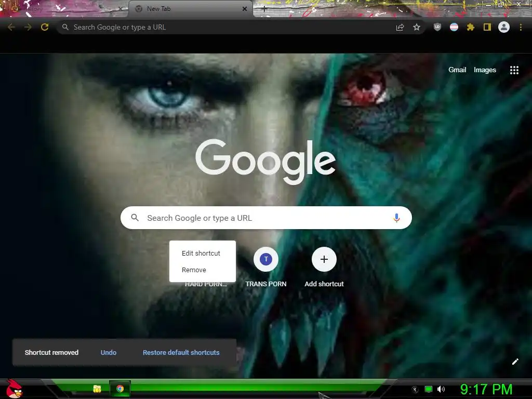Image resolution: width=532 pixels, height=399 pixels.
Task: Open the Chrome three-dot menu
Action: [521, 27]
